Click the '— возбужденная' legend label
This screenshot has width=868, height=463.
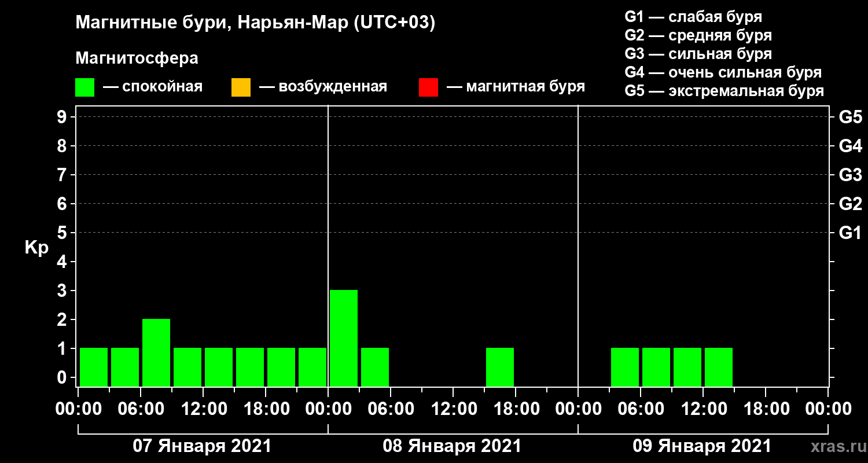coord(323,87)
